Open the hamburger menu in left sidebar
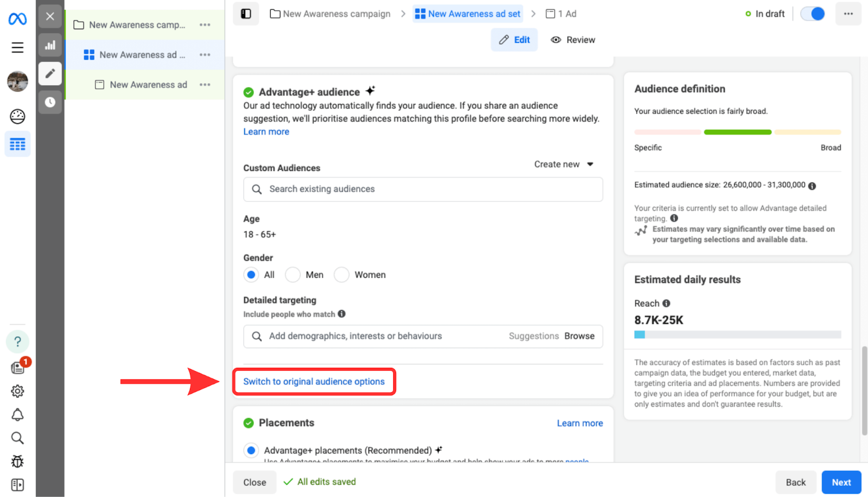Viewport: 868px width, 497px height. pos(17,48)
